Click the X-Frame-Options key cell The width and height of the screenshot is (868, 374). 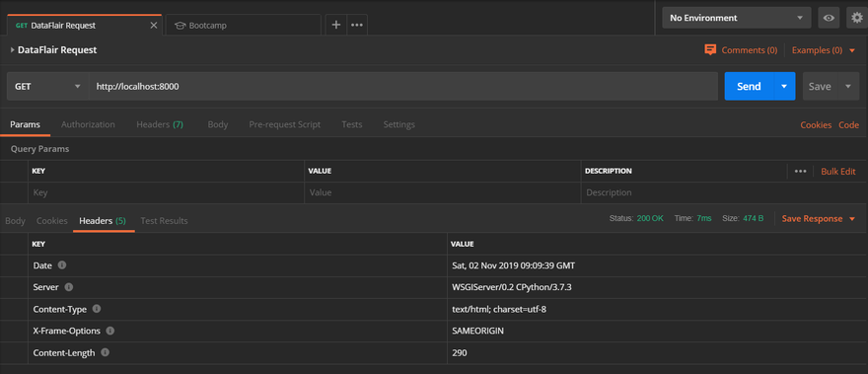[238, 331]
